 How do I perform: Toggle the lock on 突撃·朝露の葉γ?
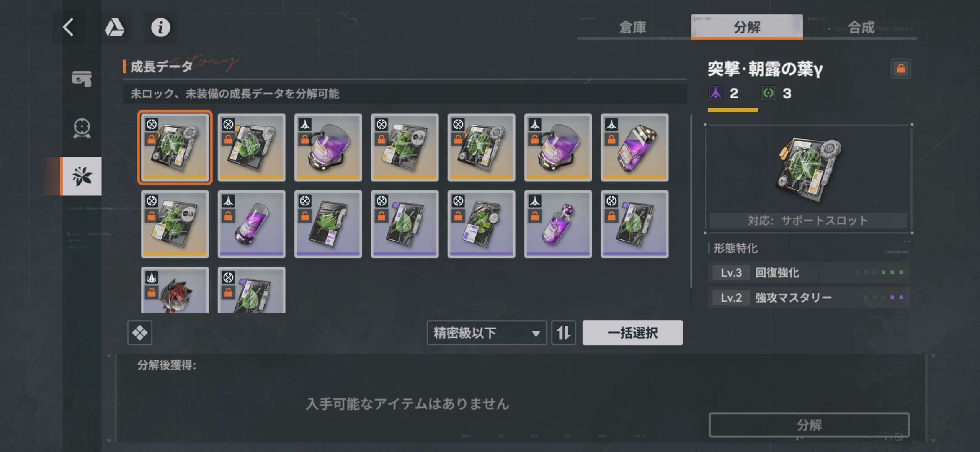901,68
